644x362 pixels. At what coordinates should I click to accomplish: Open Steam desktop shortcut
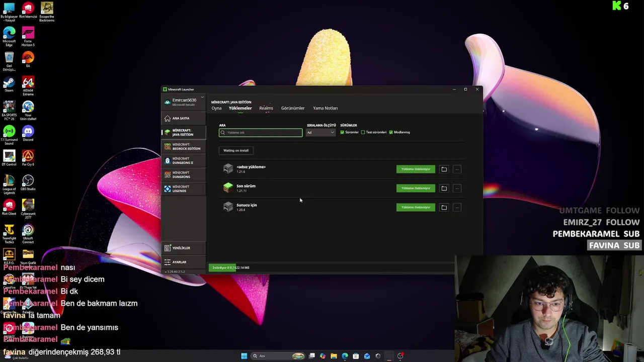9,84
